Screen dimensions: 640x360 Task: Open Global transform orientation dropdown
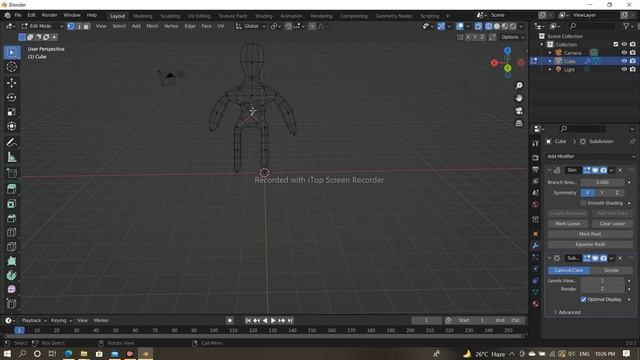tap(251, 26)
